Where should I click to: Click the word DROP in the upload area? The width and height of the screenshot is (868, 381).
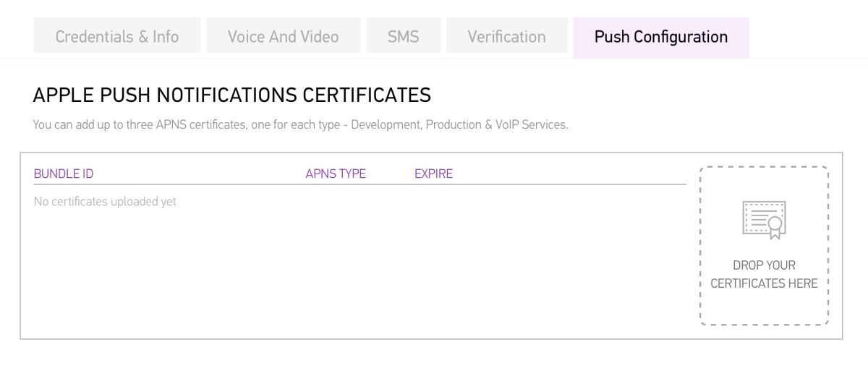[747, 265]
